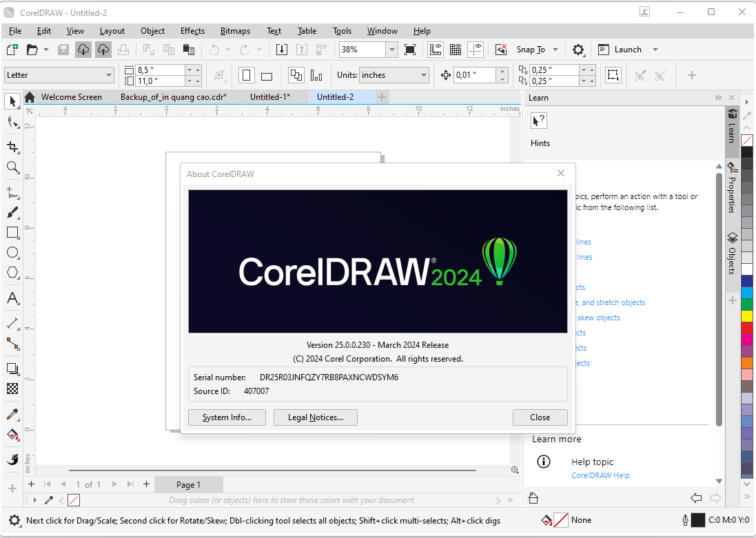Open the File menu
This screenshot has width=756, height=538.
pos(15,31)
